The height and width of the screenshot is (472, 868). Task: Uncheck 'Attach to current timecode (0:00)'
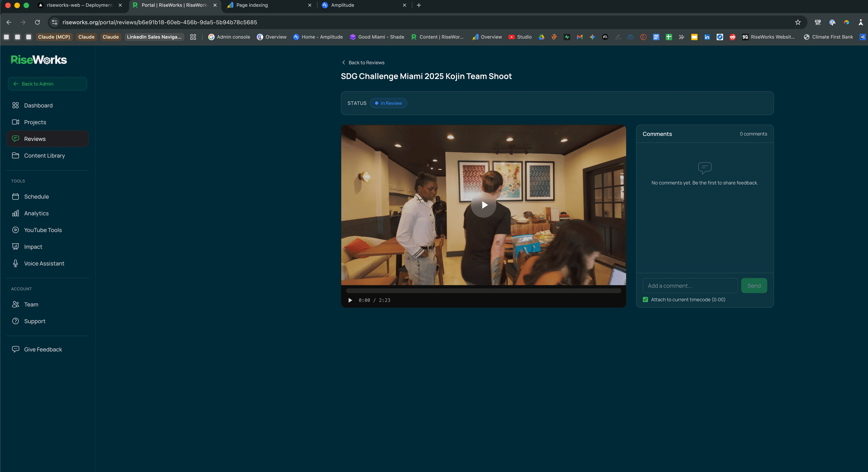point(646,300)
